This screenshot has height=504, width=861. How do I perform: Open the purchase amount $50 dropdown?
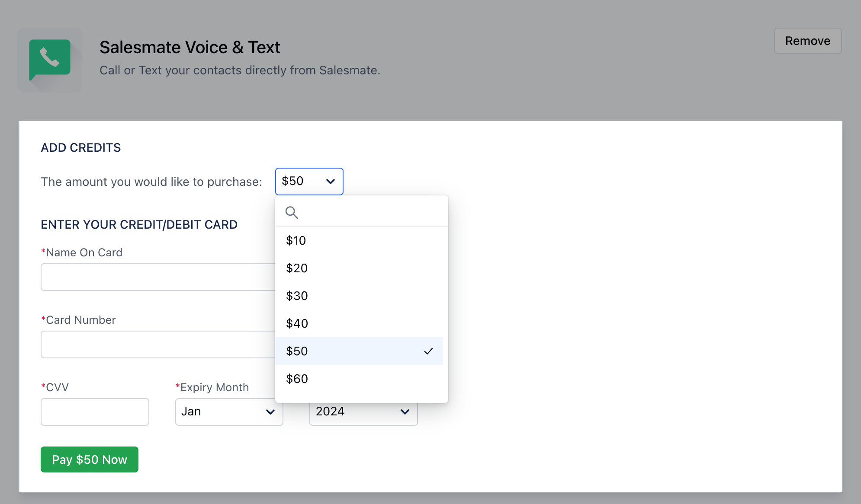(308, 182)
